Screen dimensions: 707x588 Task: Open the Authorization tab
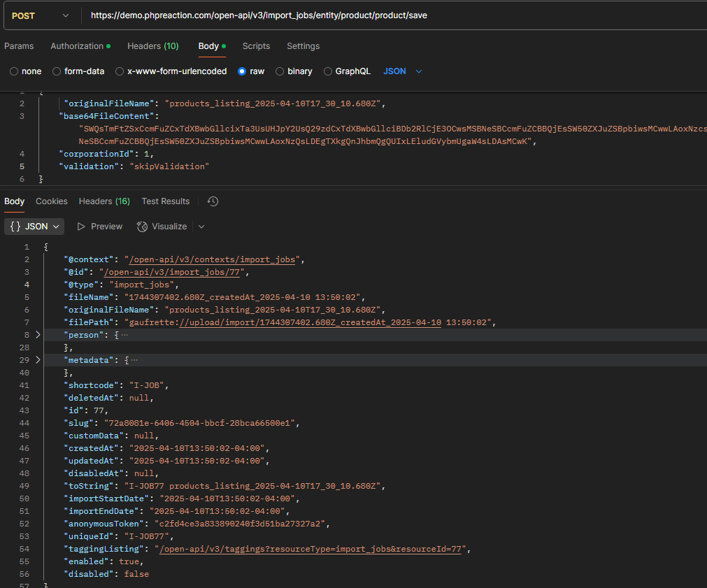coord(80,46)
